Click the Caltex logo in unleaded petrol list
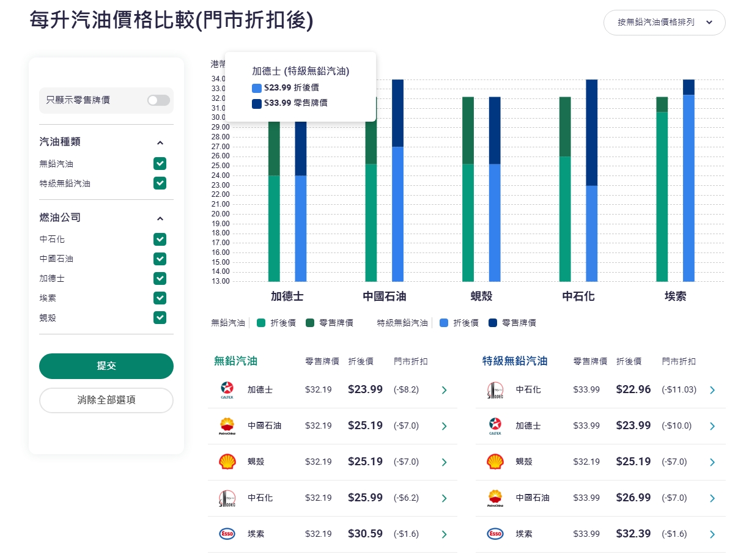This screenshot has width=749, height=560. (227, 390)
